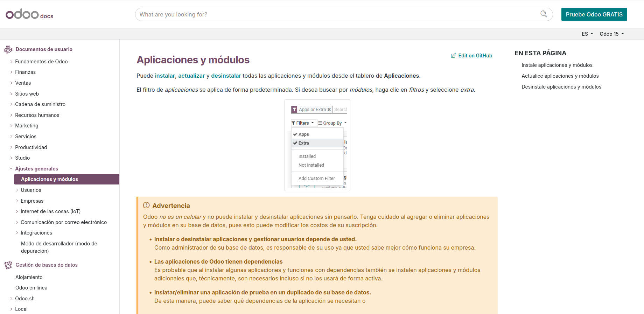This screenshot has width=644, height=314.
Task: Jump to Actualice aplicaciones y módulos
Action: pos(560,76)
